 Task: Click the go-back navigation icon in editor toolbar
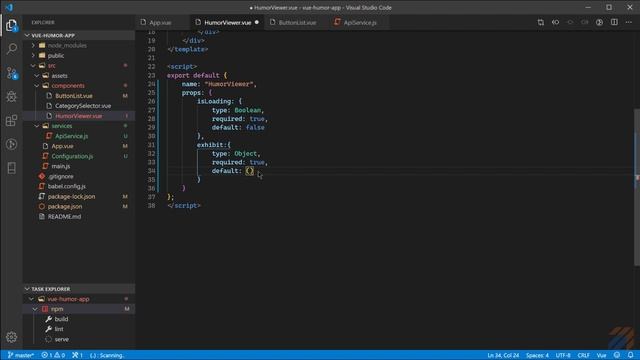(556, 22)
